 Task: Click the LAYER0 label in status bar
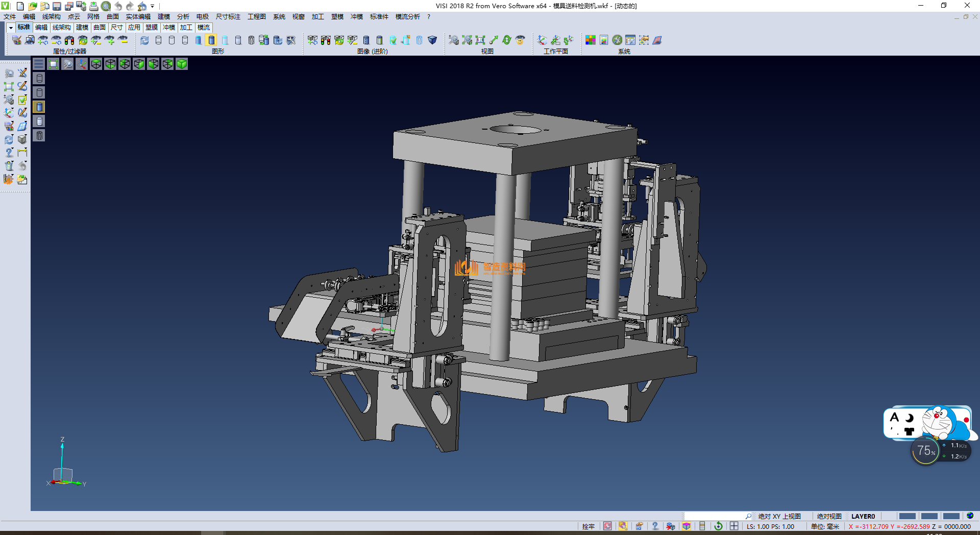coord(863,516)
